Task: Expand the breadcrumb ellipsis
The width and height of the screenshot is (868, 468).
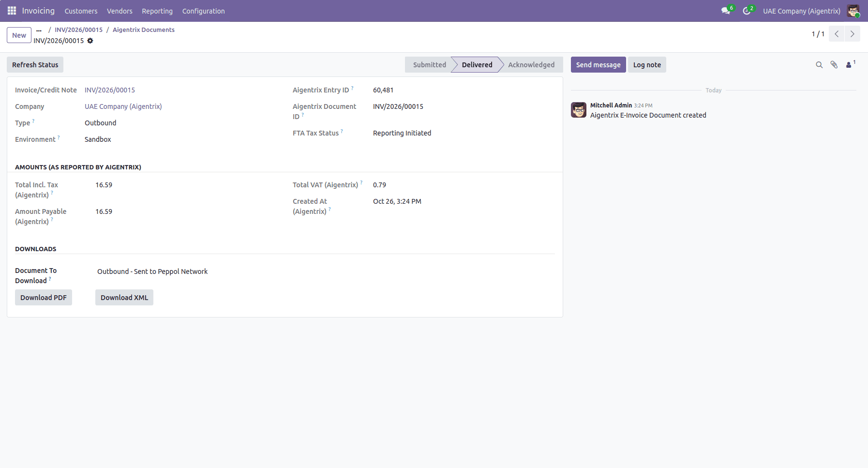Action: pos(39,30)
